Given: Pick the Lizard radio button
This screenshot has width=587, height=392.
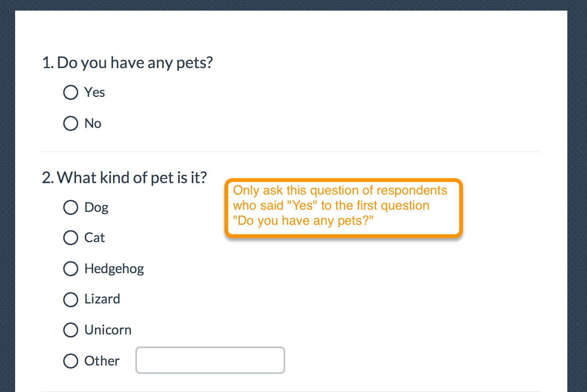Looking at the screenshot, I should [x=71, y=299].
